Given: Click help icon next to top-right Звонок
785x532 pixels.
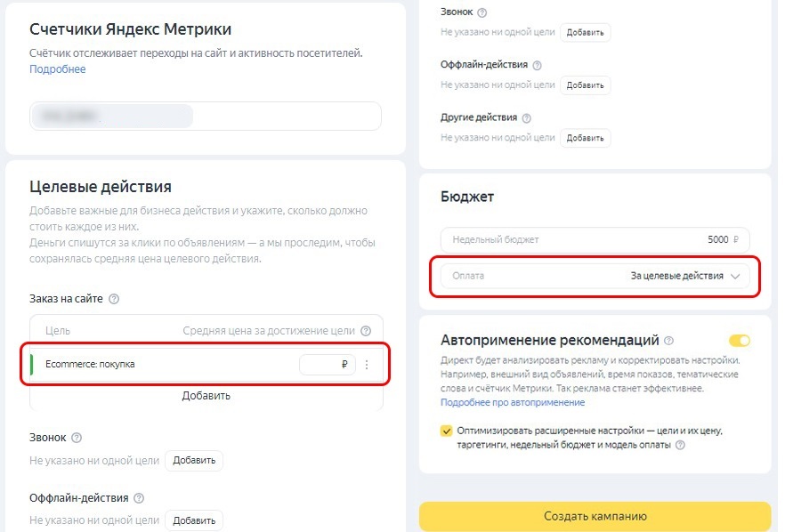Looking at the screenshot, I should click(482, 12).
